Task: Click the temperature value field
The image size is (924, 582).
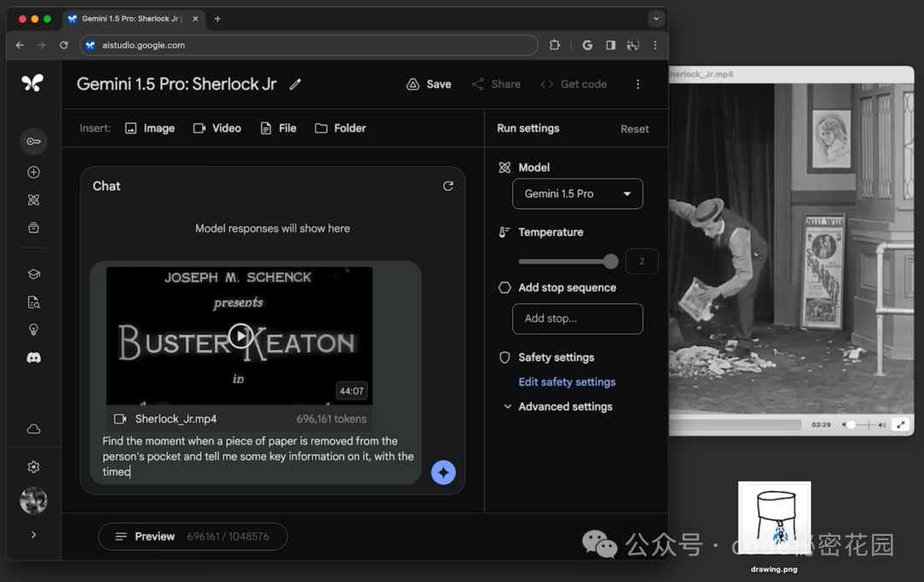Action: point(641,261)
